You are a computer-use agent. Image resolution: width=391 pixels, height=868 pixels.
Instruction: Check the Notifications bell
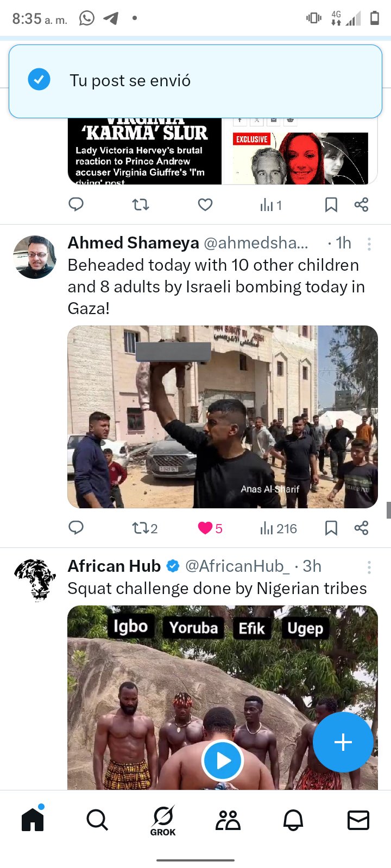[293, 820]
